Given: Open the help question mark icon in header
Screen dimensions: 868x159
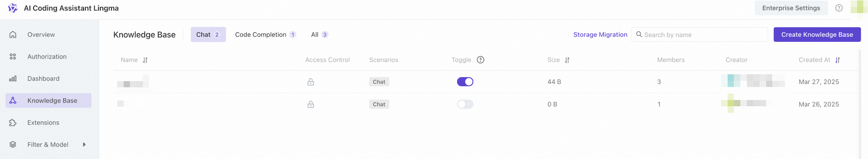Looking at the screenshot, I should (x=839, y=8).
